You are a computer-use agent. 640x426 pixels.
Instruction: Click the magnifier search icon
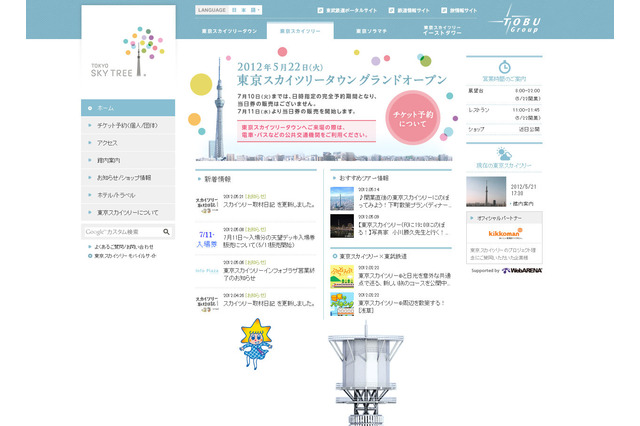pos(166,232)
